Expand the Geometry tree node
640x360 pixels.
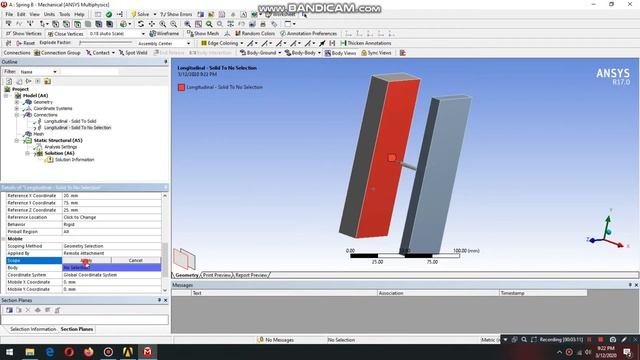pos(17,102)
